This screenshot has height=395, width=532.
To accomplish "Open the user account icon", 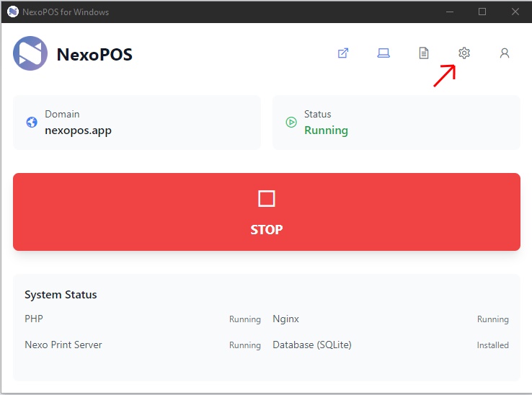I will tap(505, 53).
